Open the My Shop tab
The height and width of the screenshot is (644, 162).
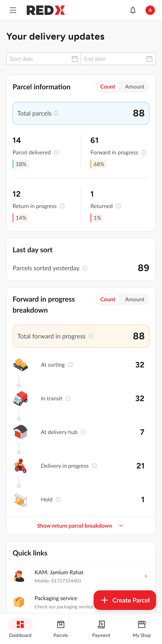(x=142, y=629)
